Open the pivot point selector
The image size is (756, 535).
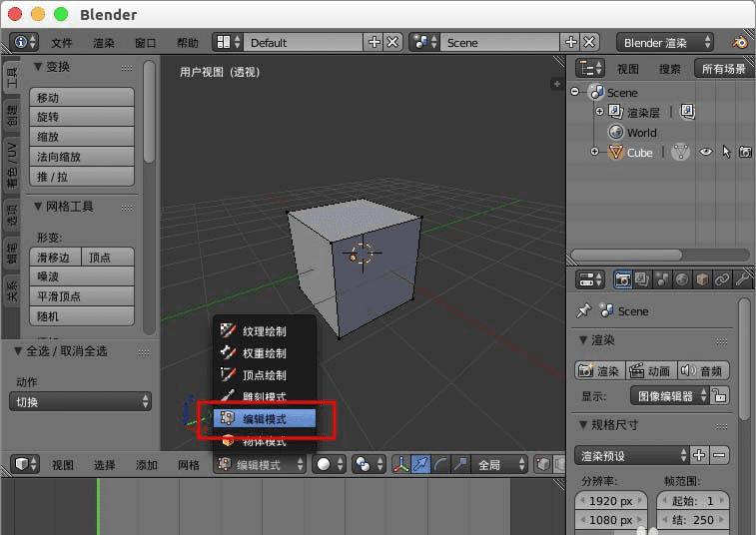point(369,464)
